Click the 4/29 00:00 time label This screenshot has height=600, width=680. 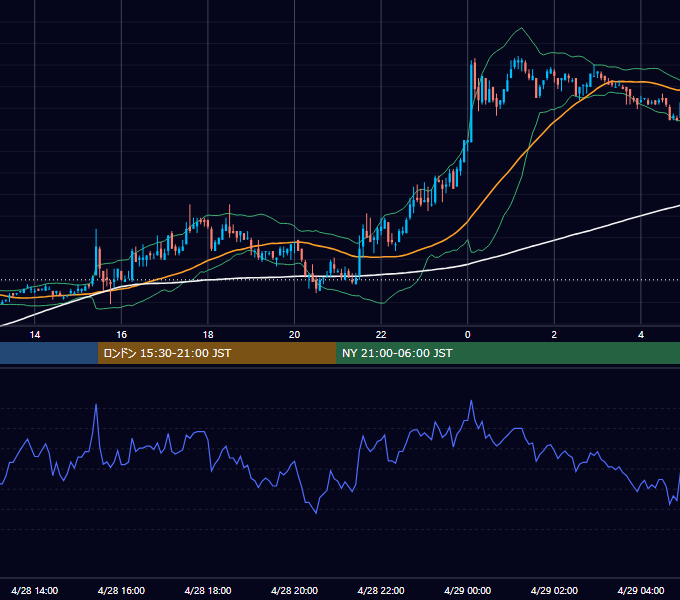click(468, 590)
